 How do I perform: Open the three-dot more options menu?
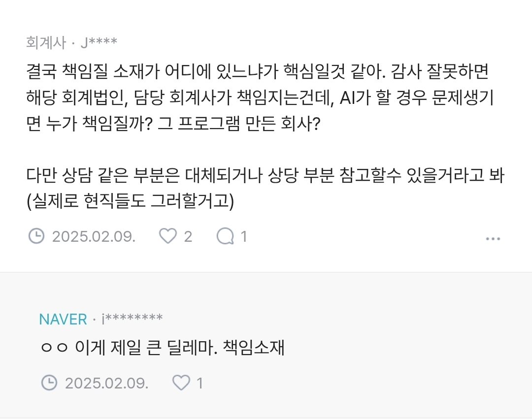point(493,239)
